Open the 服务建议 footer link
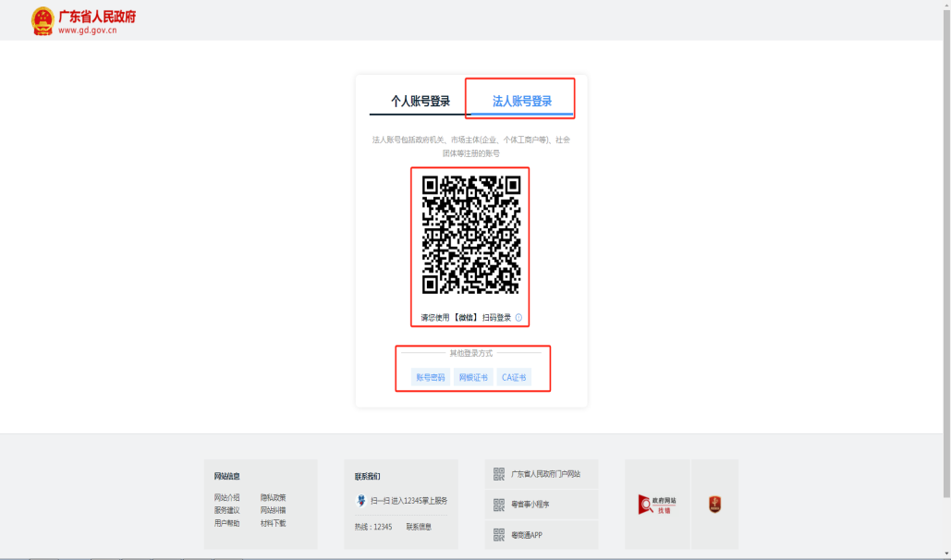This screenshot has height=560, width=951. [x=226, y=510]
